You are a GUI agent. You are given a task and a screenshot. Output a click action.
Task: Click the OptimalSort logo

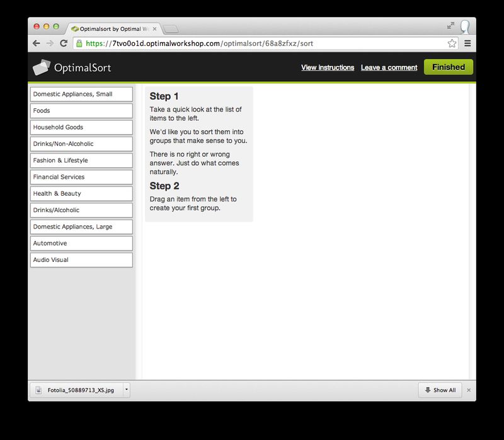click(x=72, y=67)
